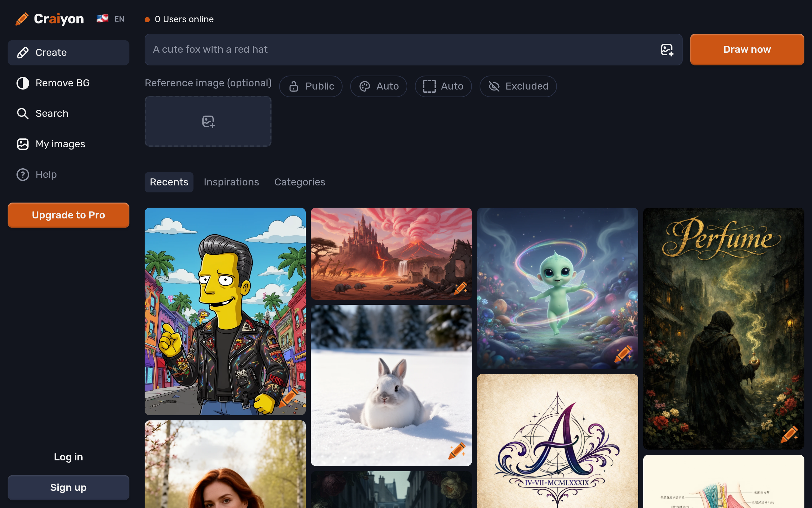Click the Search magnifier icon in sidebar
The image size is (812, 508).
23,114
